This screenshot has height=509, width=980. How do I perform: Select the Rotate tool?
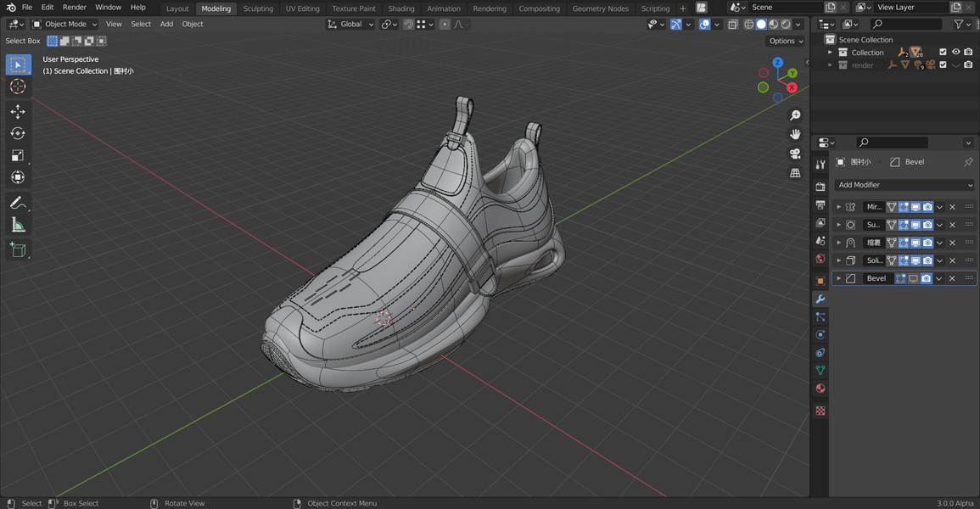18,133
